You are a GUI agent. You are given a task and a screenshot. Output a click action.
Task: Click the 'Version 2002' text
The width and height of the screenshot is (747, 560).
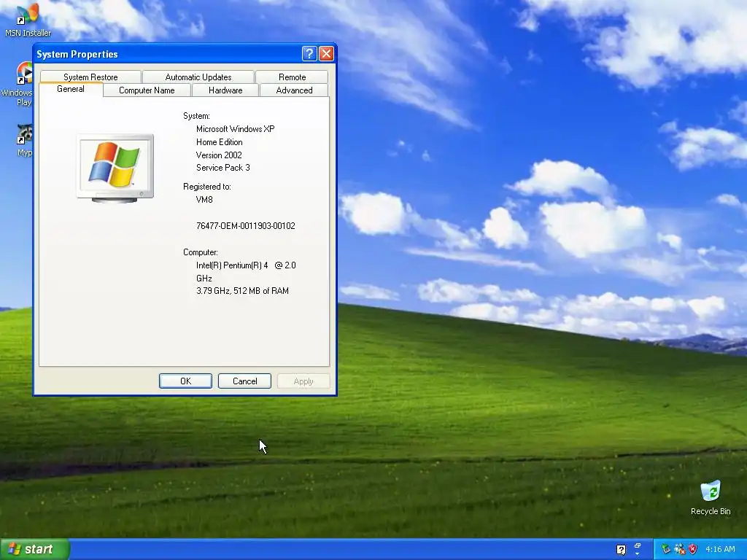[x=219, y=155]
